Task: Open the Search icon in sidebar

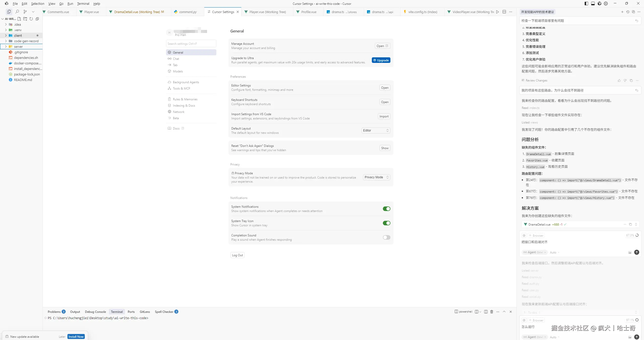Action: tap(17, 12)
